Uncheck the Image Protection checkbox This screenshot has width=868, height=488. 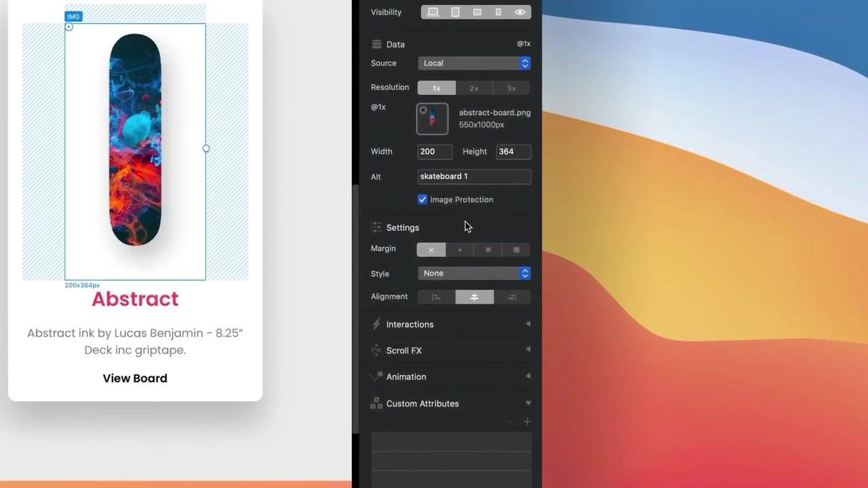click(422, 199)
